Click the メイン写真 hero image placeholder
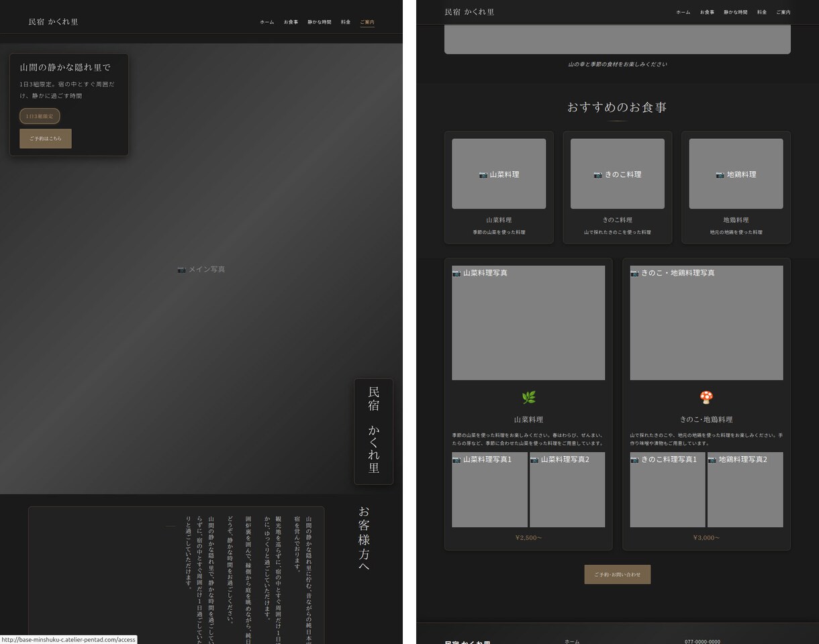The width and height of the screenshot is (819, 644). [201, 269]
